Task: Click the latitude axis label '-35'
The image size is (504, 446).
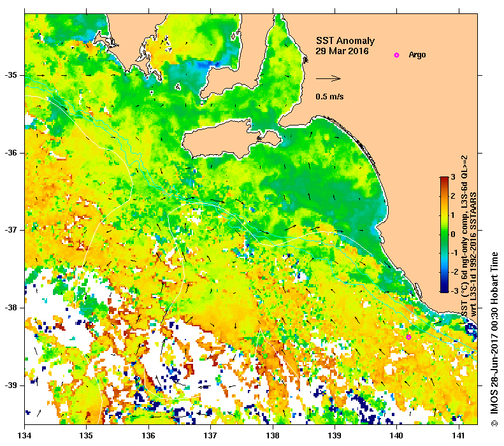Action: (10, 75)
